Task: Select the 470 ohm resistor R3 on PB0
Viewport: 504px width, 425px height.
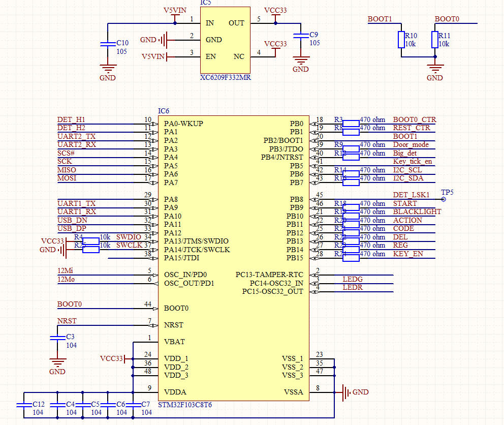Action: click(351, 124)
